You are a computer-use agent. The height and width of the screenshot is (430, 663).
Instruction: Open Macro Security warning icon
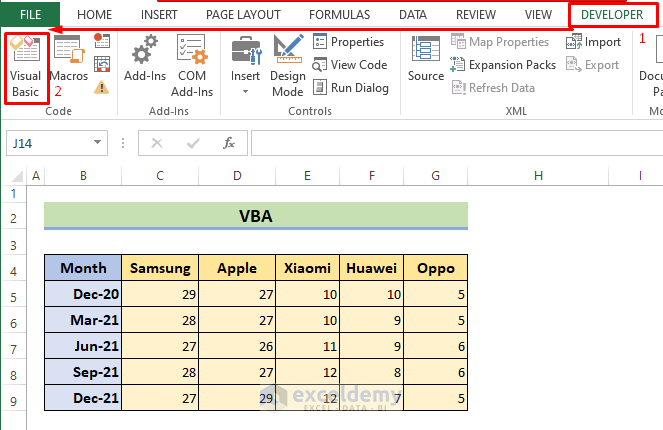click(101, 87)
